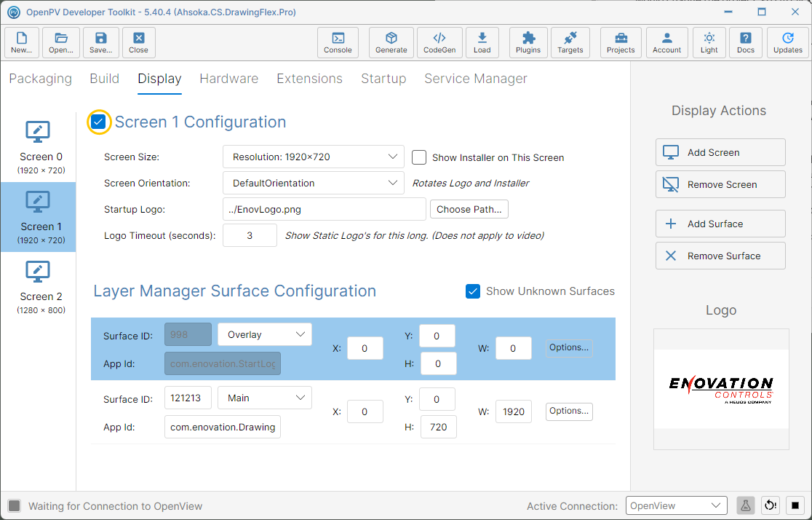The image size is (812, 520).
Task: Save the project via the Save icon
Action: coord(101,42)
